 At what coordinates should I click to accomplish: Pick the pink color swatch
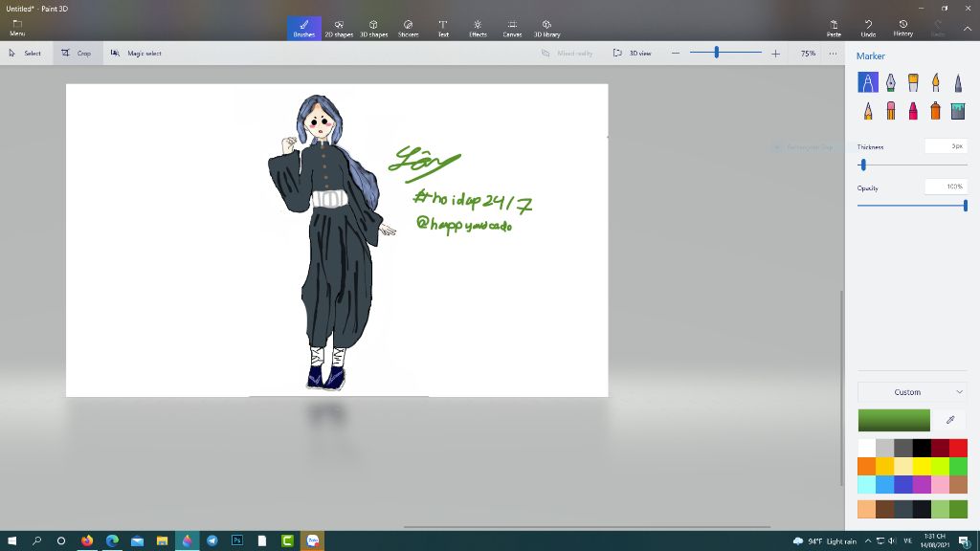pos(940,484)
